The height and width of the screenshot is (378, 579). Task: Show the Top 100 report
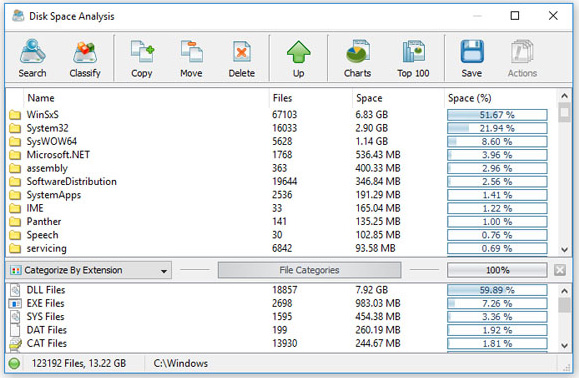413,58
